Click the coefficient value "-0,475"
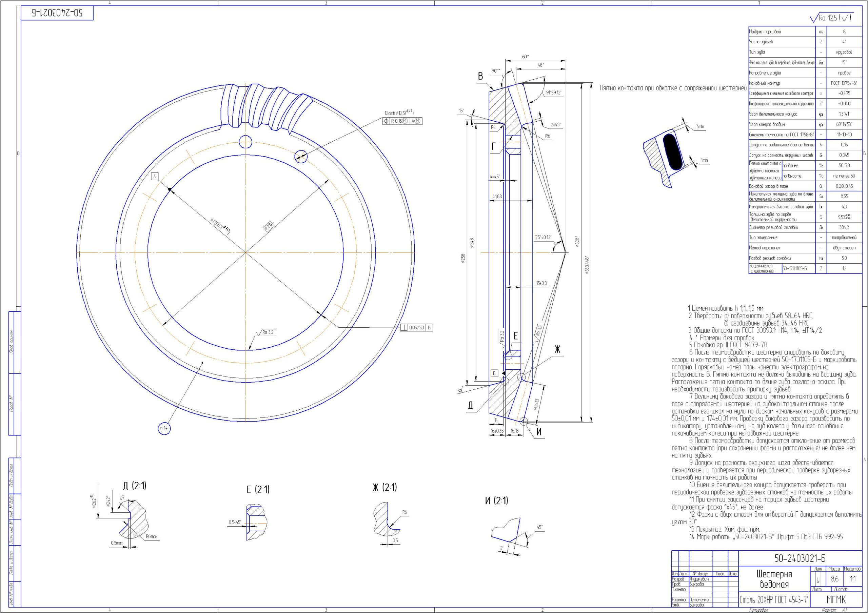The image size is (868, 613). click(x=844, y=93)
